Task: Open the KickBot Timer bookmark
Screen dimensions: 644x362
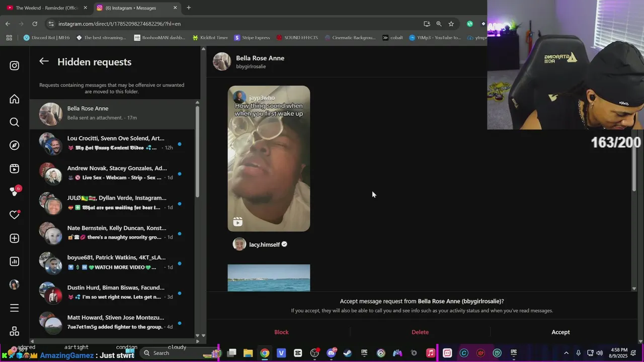Action: pos(210,38)
